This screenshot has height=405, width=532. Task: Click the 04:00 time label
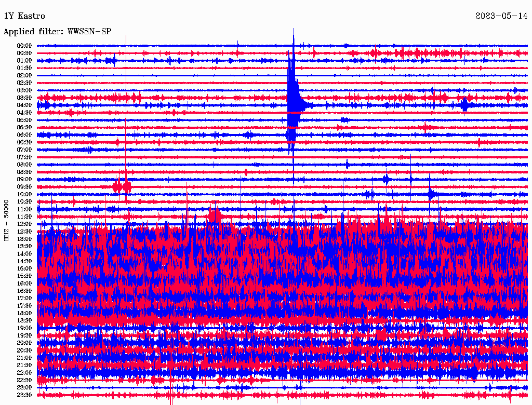coord(24,105)
